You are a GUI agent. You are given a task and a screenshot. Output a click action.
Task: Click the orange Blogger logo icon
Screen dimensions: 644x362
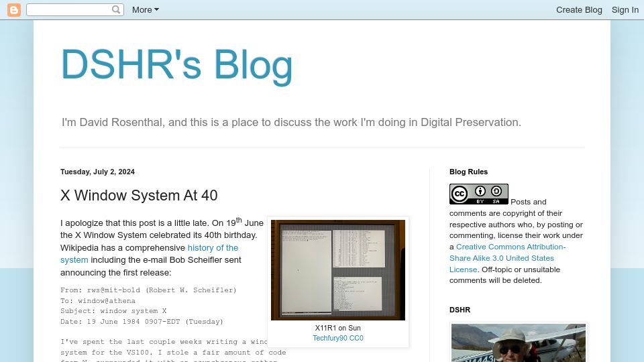point(14,10)
